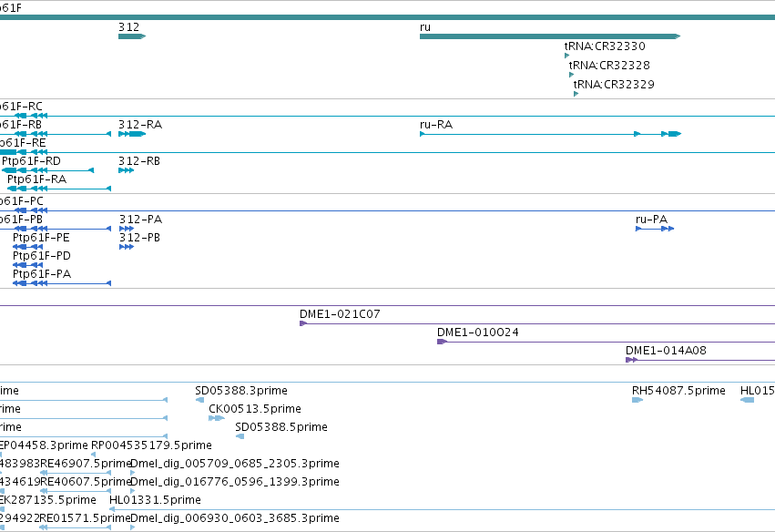Screen dimensions: 775x532
Task: Click the SD05388.5prime EST label
Action: point(281,427)
